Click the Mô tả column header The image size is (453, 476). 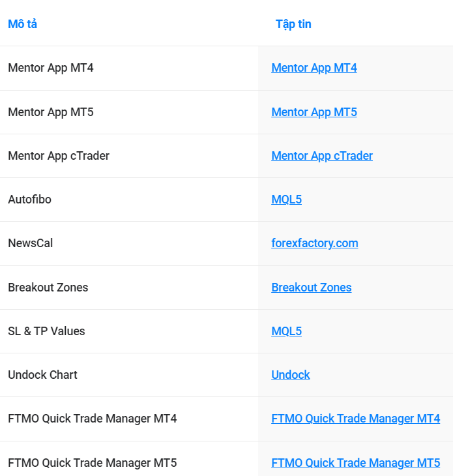(x=22, y=24)
